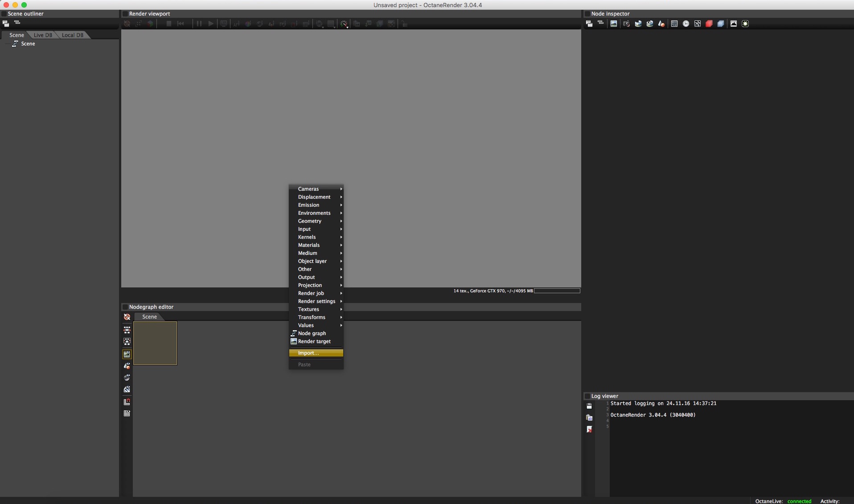This screenshot has width=854, height=504.
Task: Click the "connected" OctaneLive status text
Action: click(x=799, y=501)
